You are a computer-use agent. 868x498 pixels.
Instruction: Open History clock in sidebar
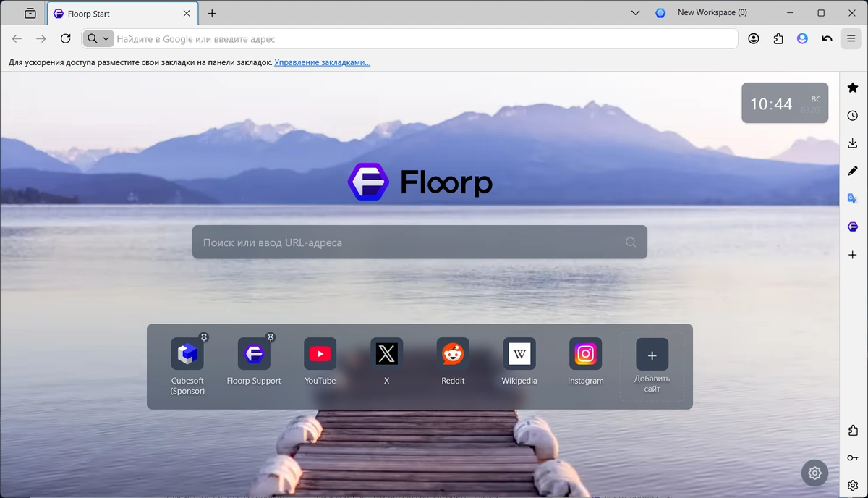pyautogui.click(x=853, y=116)
